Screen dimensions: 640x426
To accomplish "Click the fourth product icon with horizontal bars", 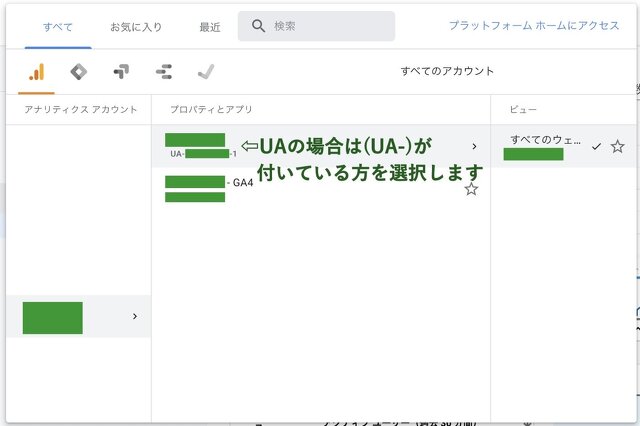I will tap(164, 72).
